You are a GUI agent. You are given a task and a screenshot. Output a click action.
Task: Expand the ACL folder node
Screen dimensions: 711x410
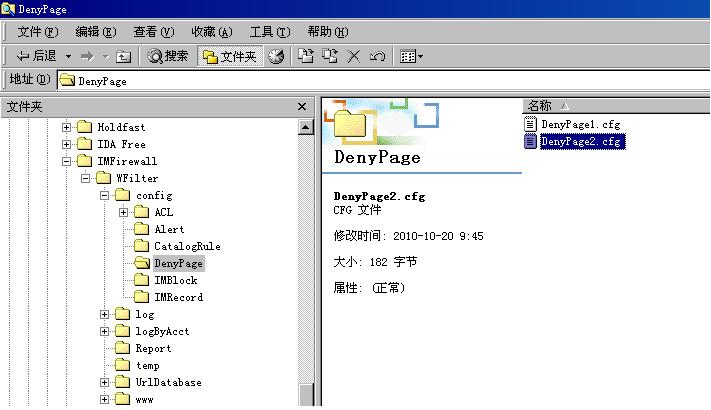click(x=124, y=212)
